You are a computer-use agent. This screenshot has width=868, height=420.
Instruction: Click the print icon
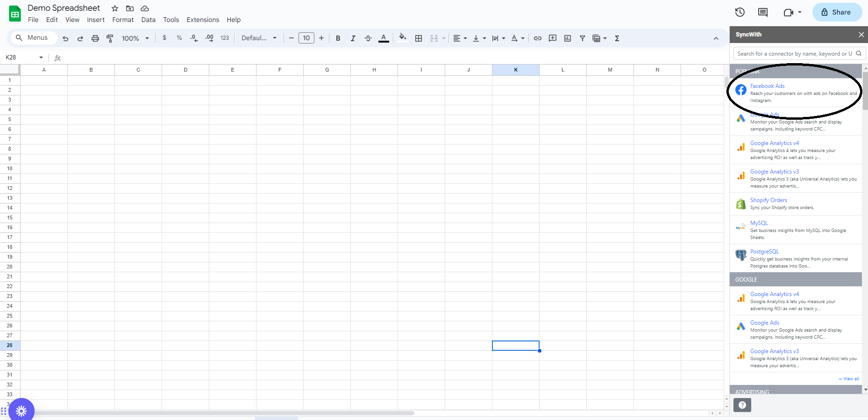click(95, 38)
